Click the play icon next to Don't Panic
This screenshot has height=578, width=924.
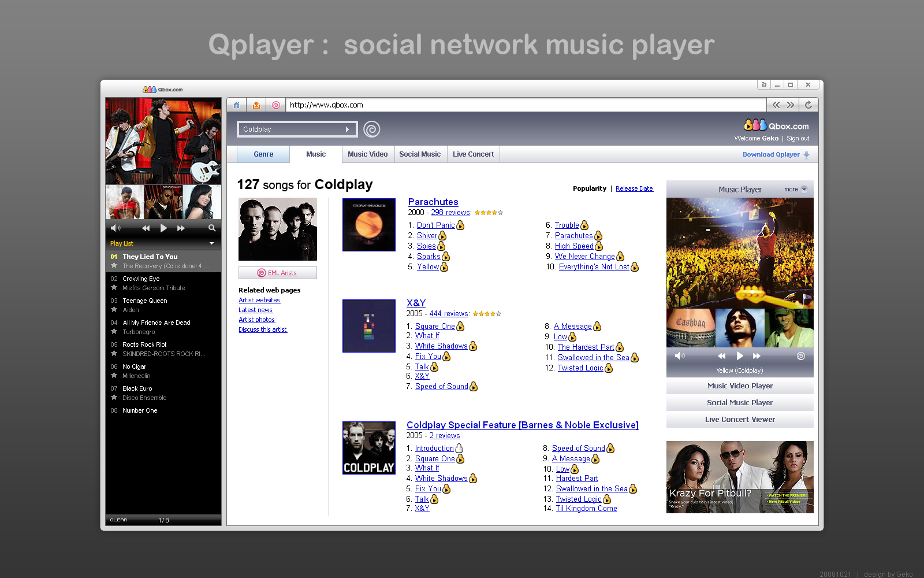pos(460,225)
